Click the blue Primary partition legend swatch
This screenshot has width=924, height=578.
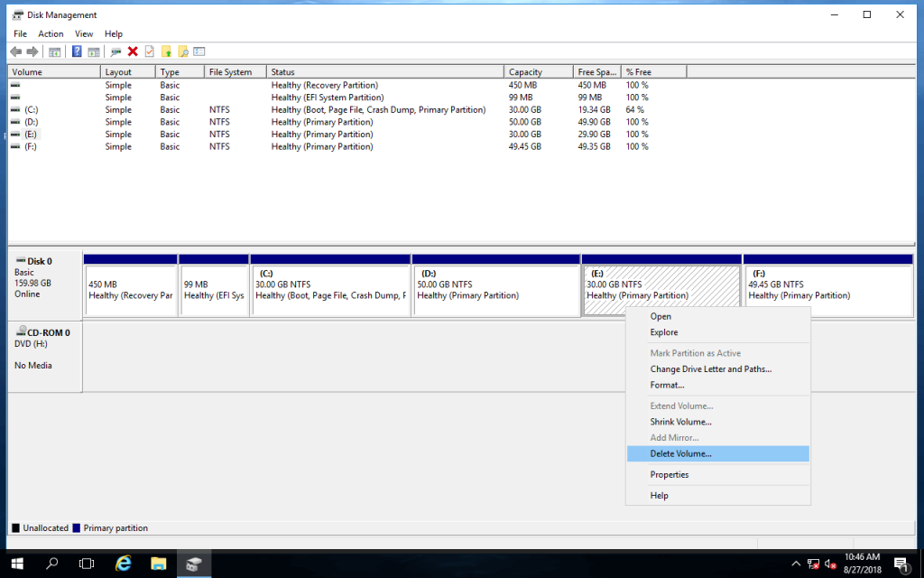click(x=77, y=528)
